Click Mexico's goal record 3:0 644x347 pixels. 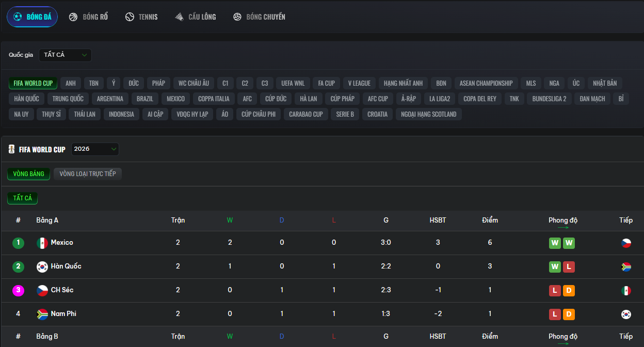386,243
